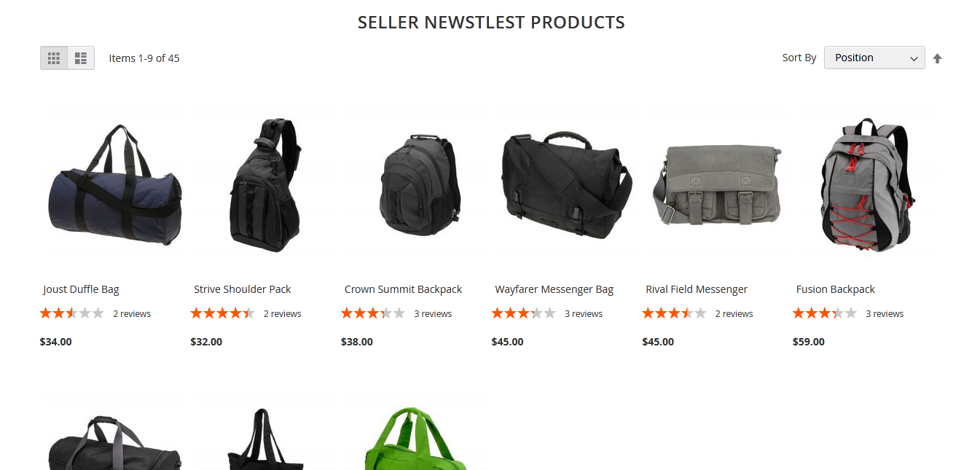
Task: Toggle ascending sort direction arrow
Action: [x=938, y=58]
